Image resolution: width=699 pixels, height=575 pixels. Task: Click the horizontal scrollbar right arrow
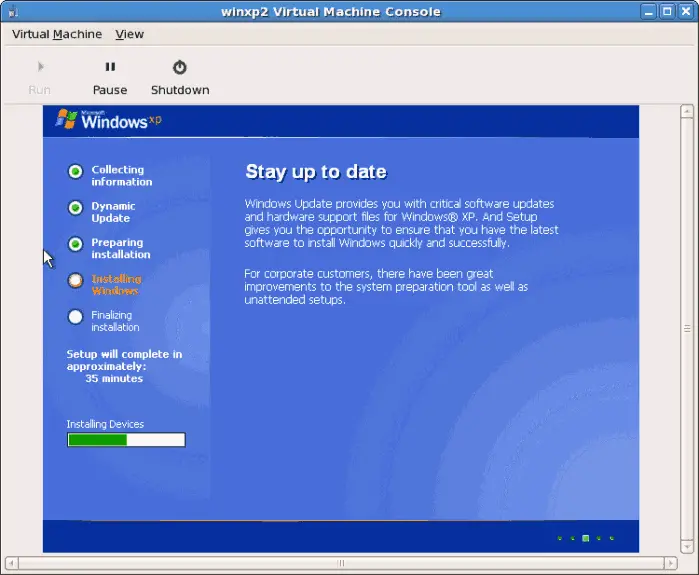click(x=671, y=563)
